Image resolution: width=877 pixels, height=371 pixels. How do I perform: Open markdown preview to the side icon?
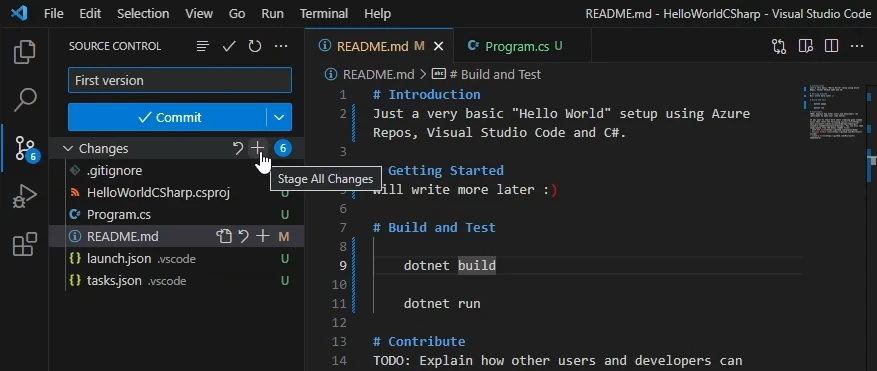[x=805, y=46]
